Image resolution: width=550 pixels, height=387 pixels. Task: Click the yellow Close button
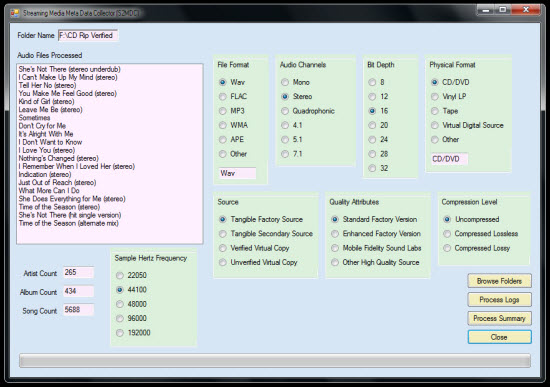pyautogui.click(x=499, y=337)
